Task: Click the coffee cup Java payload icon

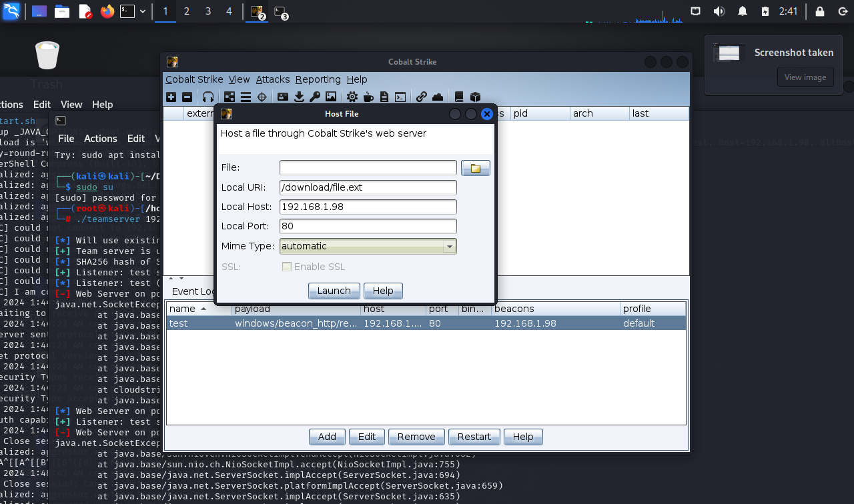Action: click(x=368, y=97)
